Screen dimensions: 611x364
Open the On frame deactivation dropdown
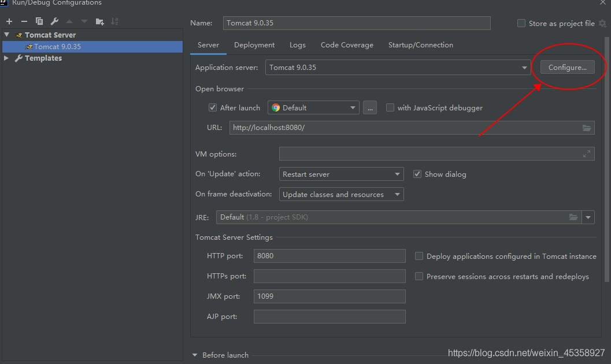342,194
